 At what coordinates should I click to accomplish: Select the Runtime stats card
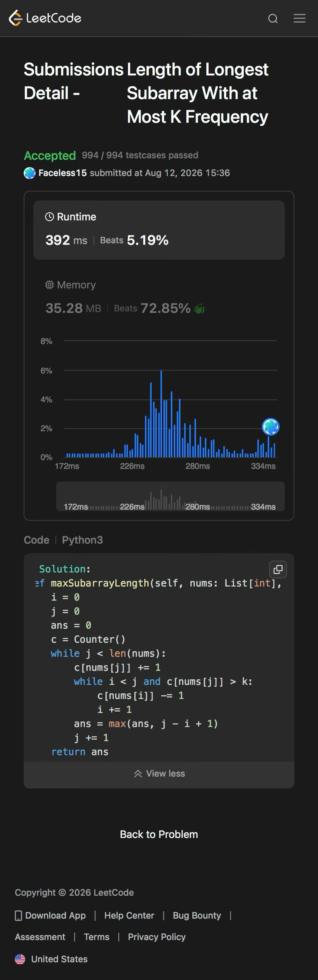tap(159, 230)
